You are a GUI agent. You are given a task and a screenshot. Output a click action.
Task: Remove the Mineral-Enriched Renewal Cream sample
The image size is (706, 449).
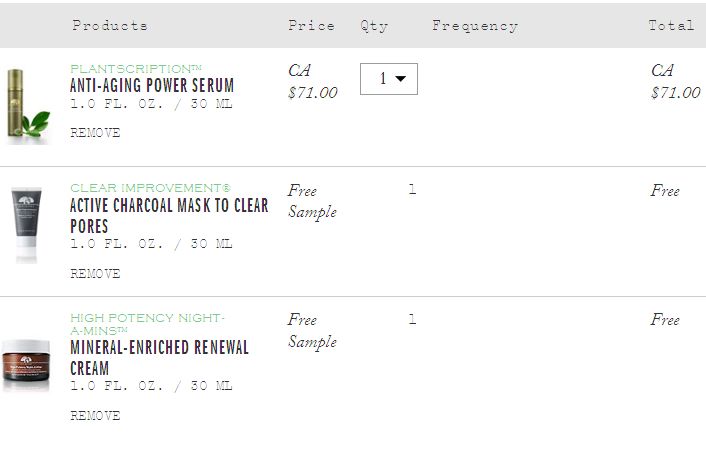point(95,415)
